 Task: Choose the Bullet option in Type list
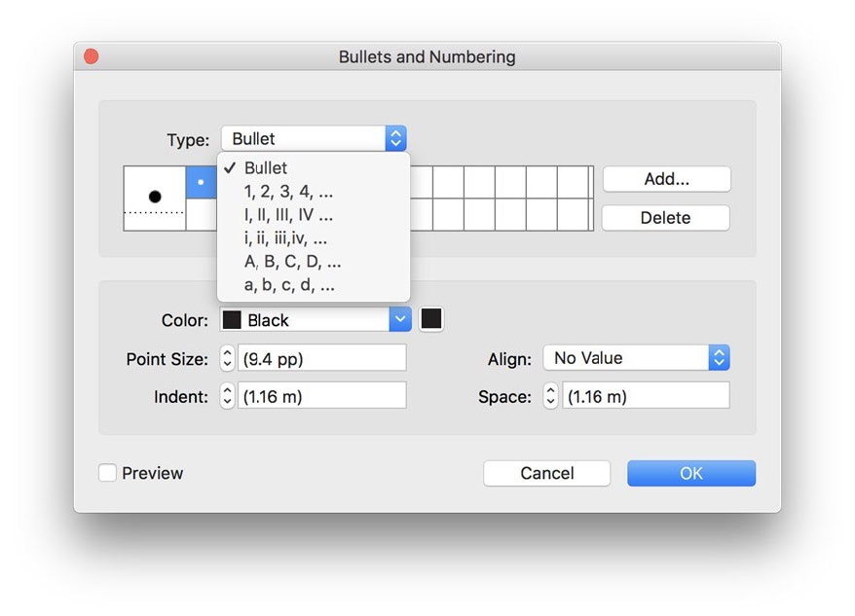266,168
